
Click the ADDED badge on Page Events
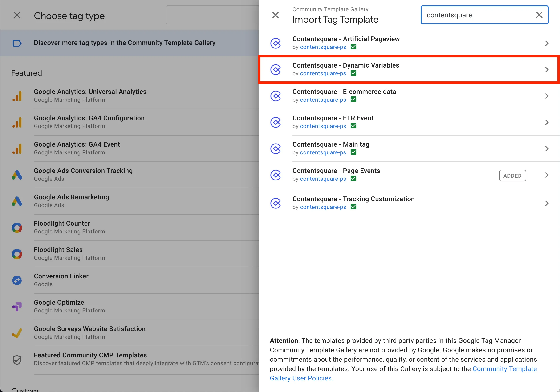pyautogui.click(x=512, y=176)
